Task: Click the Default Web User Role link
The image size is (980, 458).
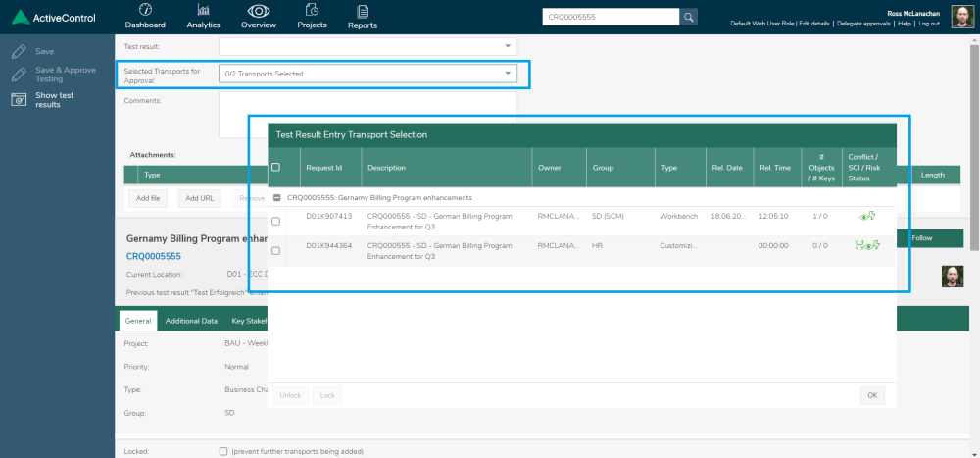Action: tap(761, 24)
